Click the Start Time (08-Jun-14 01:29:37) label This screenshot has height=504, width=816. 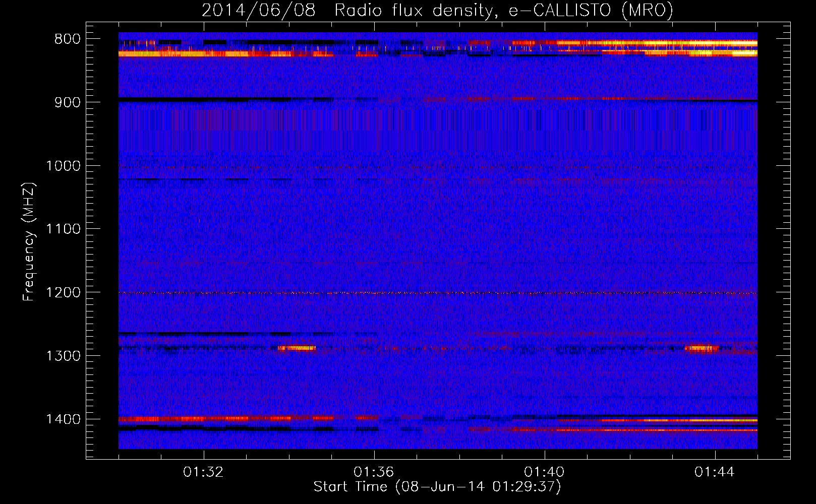437,487
